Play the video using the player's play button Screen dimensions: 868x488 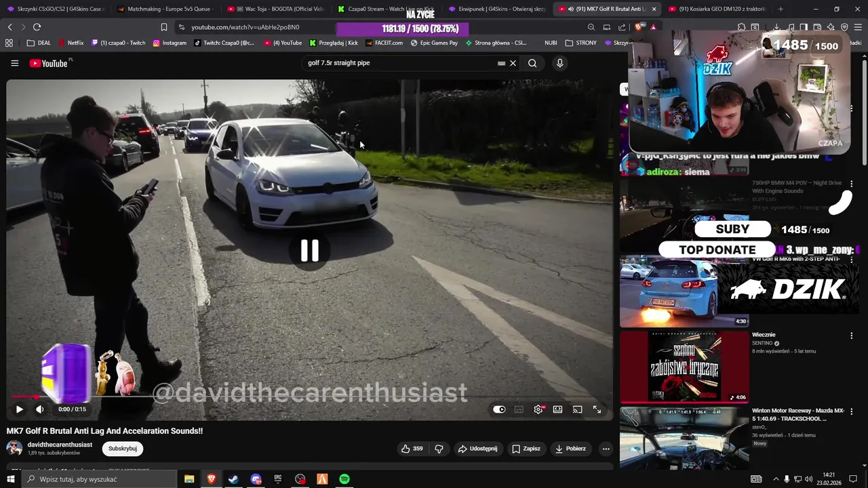click(19, 409)
